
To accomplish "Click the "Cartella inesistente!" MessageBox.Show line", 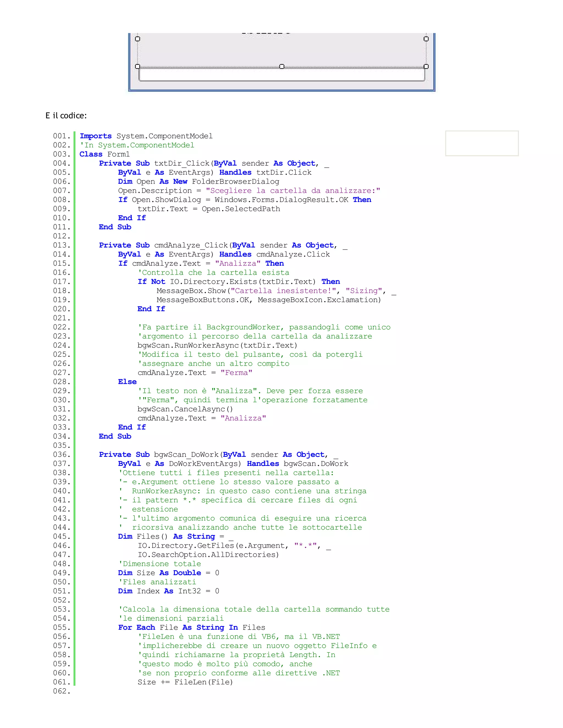I will point(277,291).
